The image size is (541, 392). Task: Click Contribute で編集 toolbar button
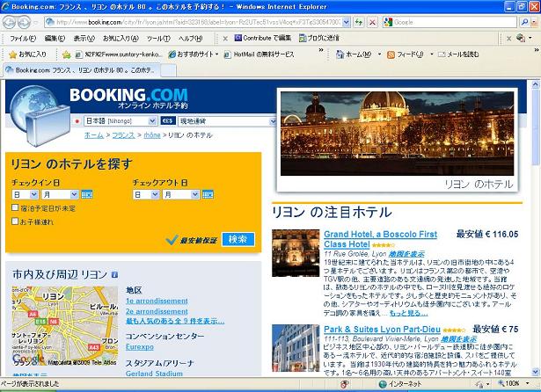point(263,38)
